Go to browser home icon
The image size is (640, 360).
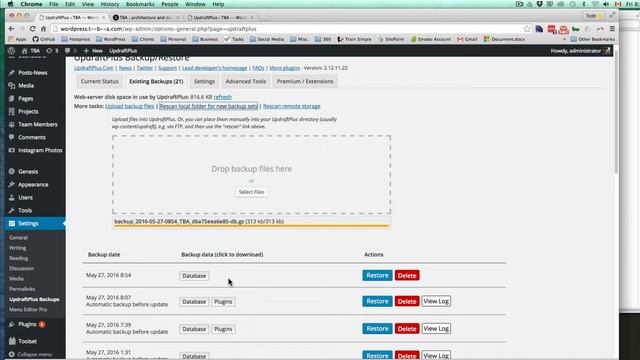click(x=43, y=29)
